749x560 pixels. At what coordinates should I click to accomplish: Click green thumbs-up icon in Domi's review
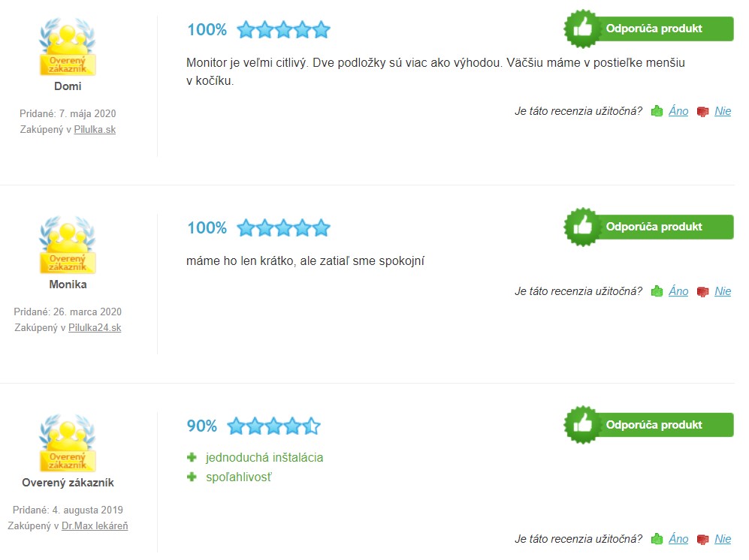pos(657,111)
